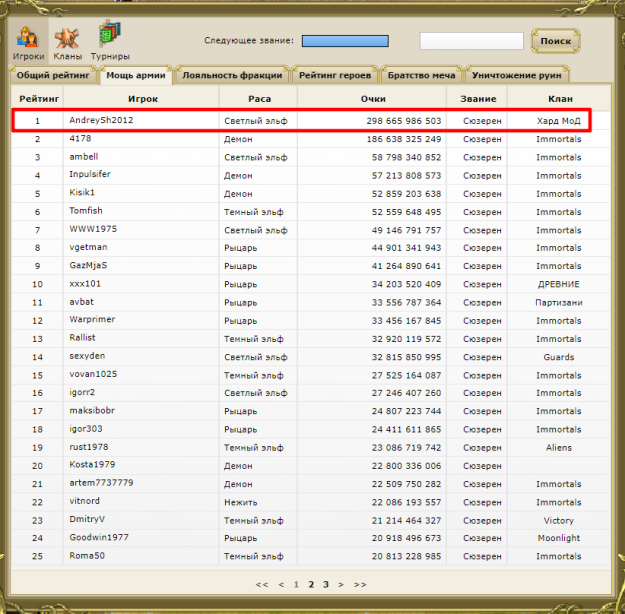This screenshot has height=614, width=625.
Task: Open the Турниры tournaments icon
Action: coord(110,41)
